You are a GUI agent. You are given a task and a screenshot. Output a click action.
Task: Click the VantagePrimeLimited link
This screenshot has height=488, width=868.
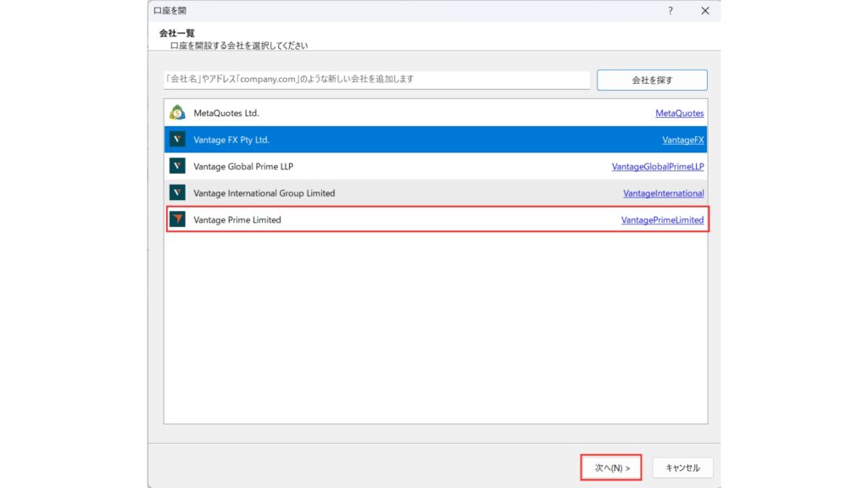click(x=662, y=220)
